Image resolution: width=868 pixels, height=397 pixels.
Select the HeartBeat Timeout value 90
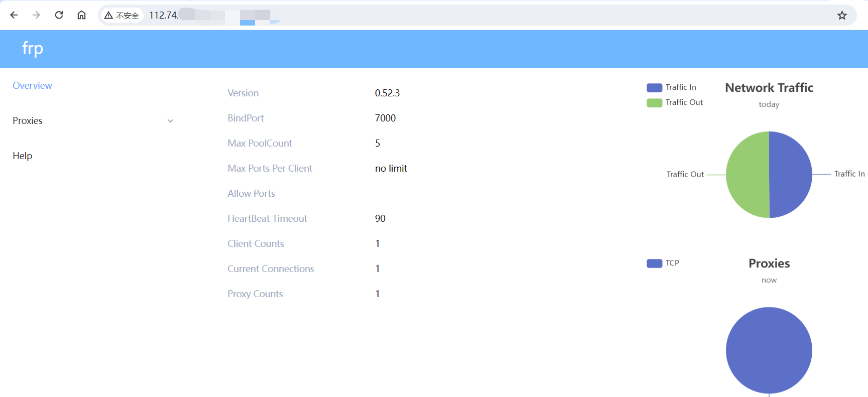coord(380,218)
